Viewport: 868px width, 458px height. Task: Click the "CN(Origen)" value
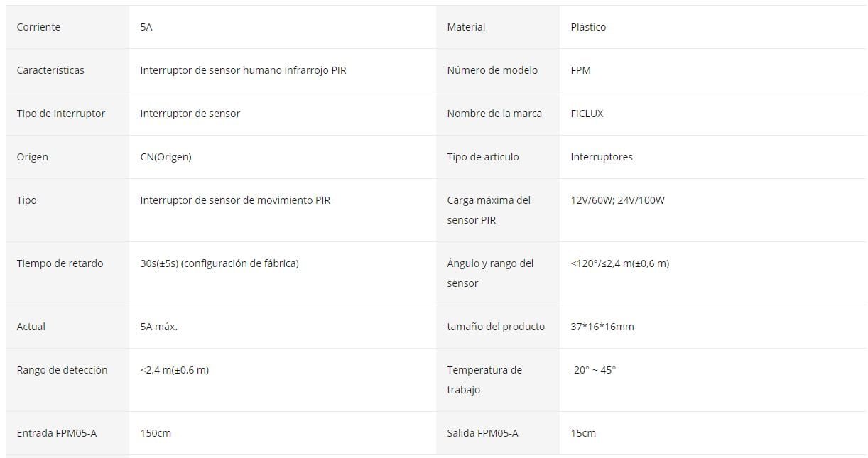pos(166,157)
